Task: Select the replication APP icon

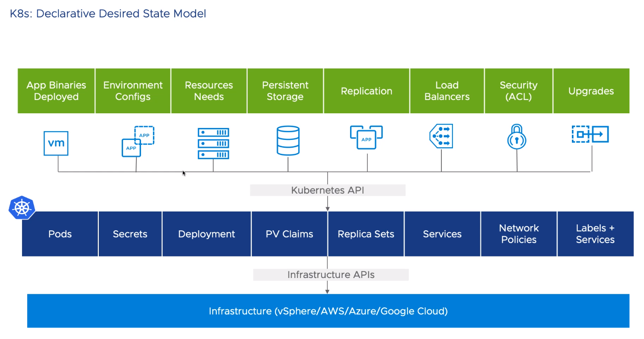Action: [366, 137]
